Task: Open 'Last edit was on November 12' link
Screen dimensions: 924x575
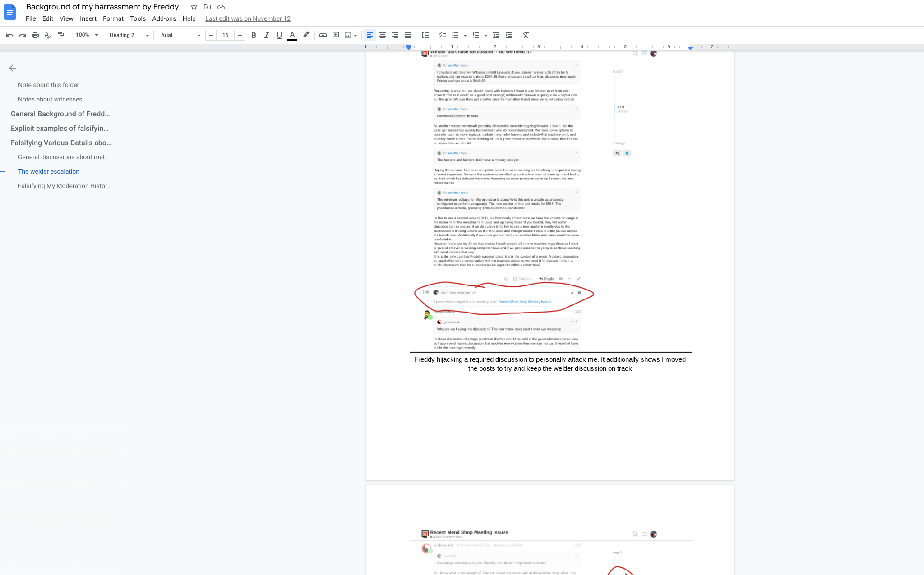Action: point(248,18)
